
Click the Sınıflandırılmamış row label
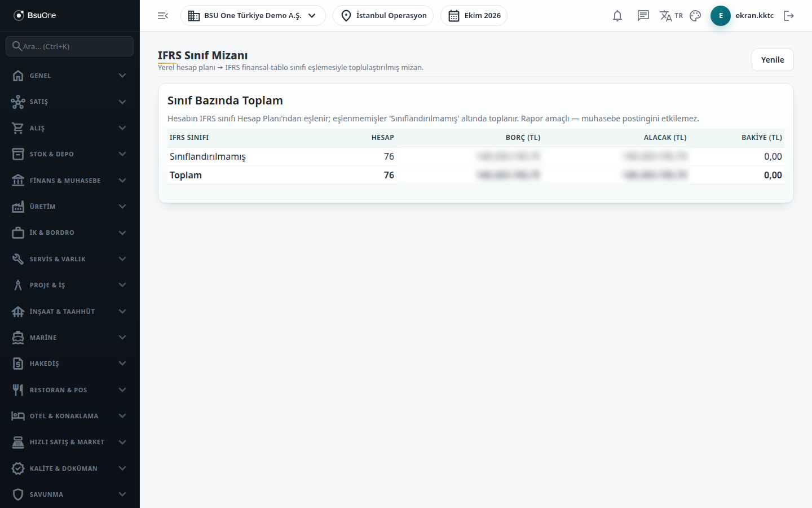[208, 156]
